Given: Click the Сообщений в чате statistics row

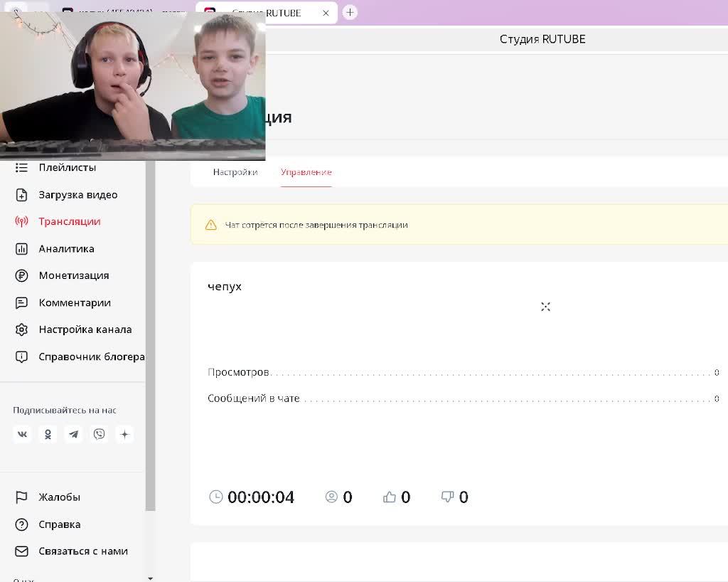Looking at the screenshot, I should [x=464, y=398].
